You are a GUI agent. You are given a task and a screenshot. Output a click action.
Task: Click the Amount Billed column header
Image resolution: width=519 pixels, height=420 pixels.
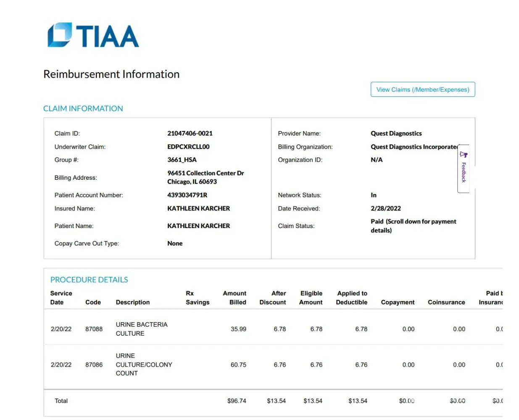[x=234, y=298]
